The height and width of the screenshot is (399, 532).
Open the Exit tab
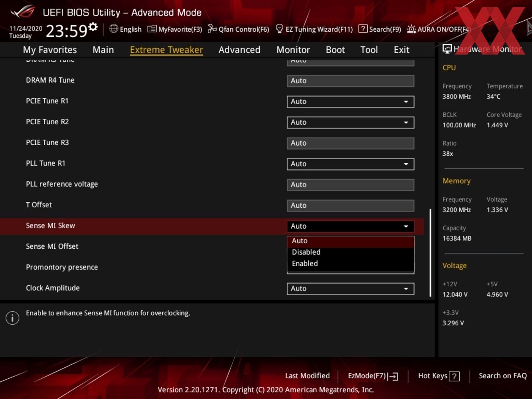point(401,50)
